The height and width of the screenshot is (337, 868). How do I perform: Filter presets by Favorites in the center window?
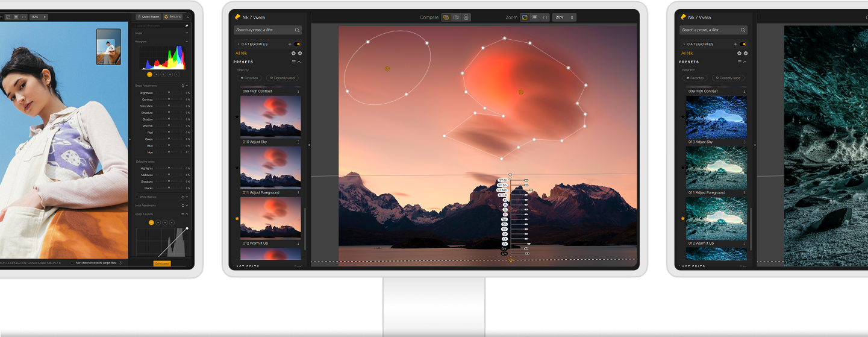tap(249, 78)
